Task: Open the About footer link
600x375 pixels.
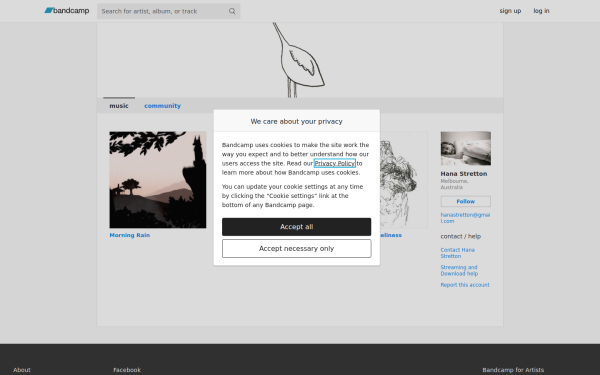Action: (22, 370)
